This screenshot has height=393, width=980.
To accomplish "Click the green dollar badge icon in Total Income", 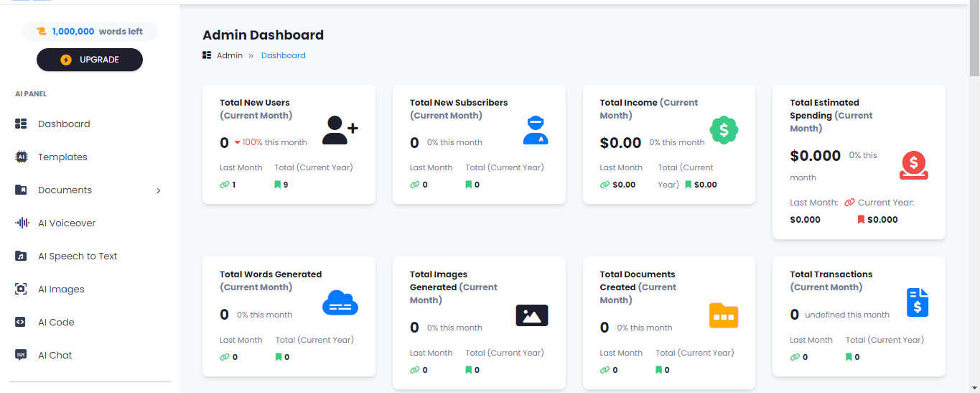I will coord(724,130).
